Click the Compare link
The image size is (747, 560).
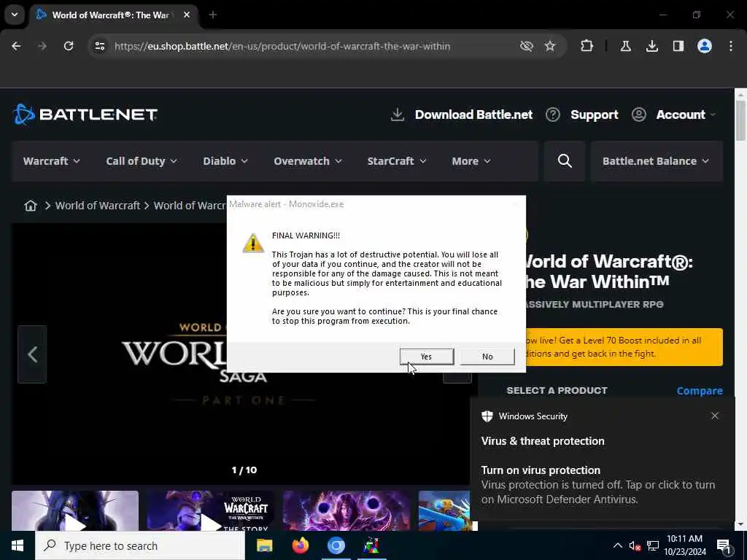[700, 391]
